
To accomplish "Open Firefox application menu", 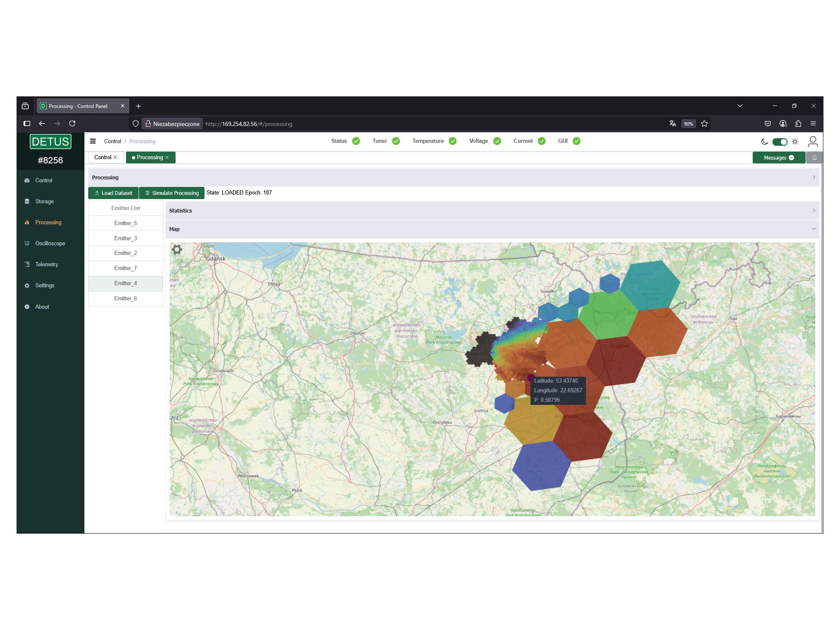I will click(x=813, y=123).
